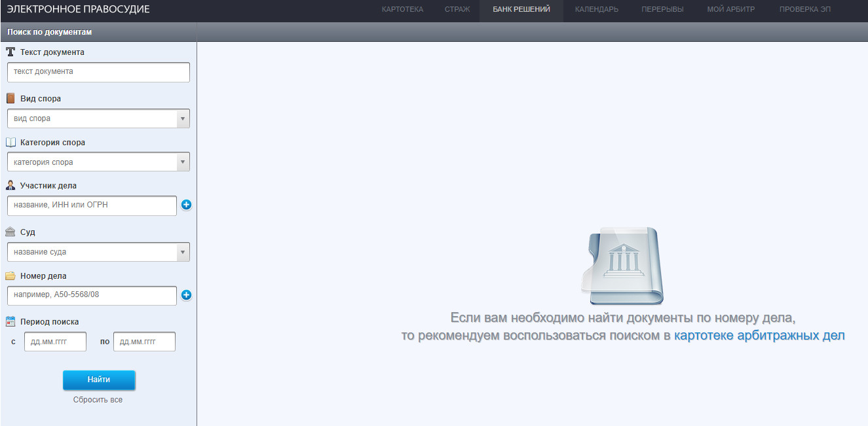Open the ПЕРЕРЫВЫ tab
868x426 pixels.
coord(663,9)
